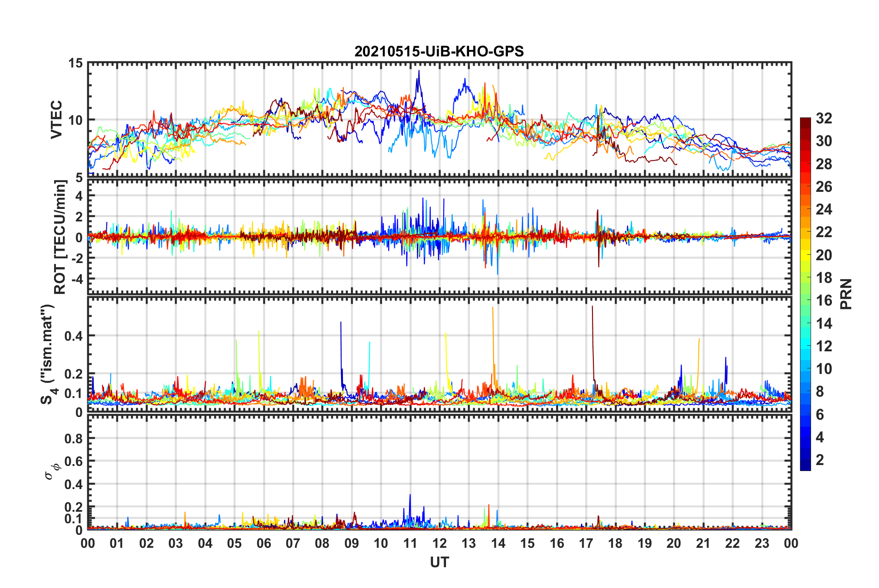
Task: Click the ROT [TECU/min] axis label
Action: pyautogui.click(x=60, y=237)
